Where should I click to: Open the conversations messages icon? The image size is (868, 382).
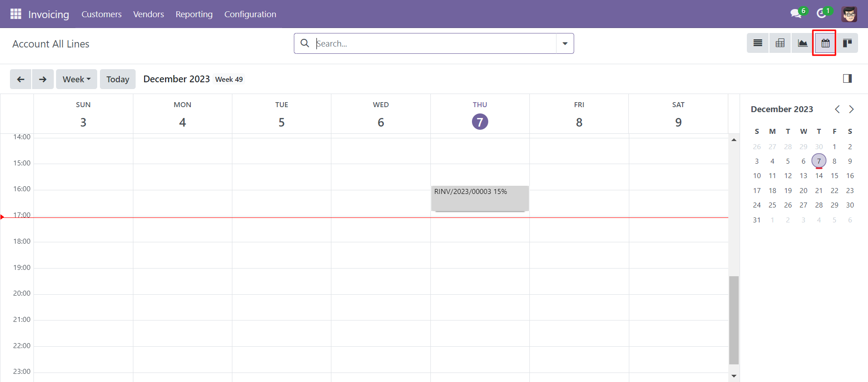(796, 14)
